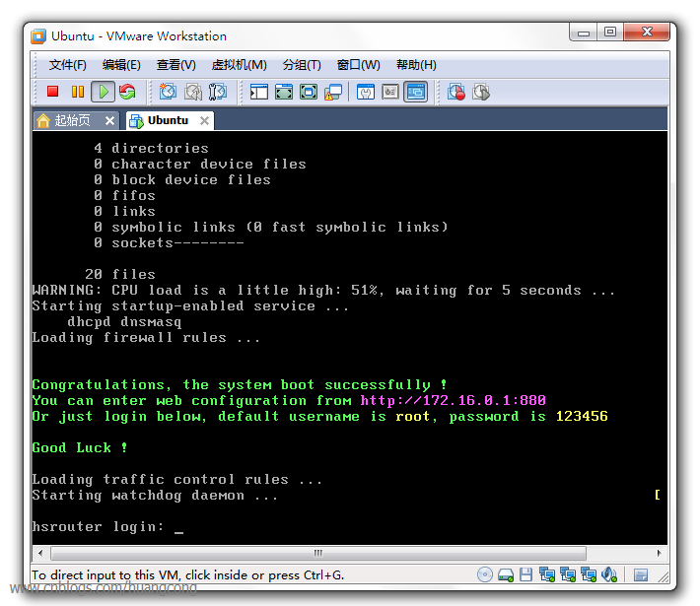Start recording with red-dot record icon
This screenshot has height=606, width=700.
[456, 92]
